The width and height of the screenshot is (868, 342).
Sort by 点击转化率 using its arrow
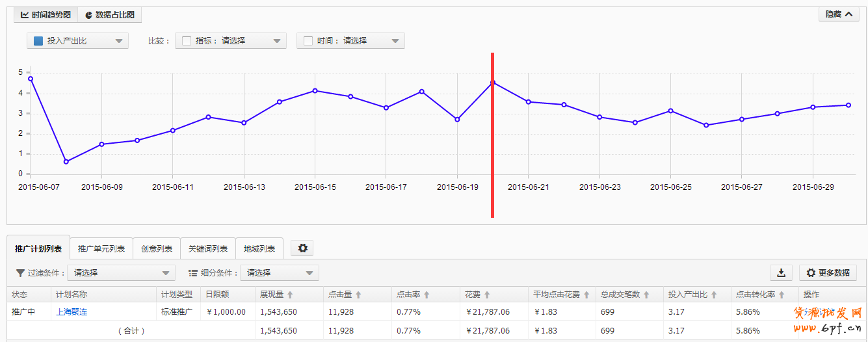click(x=782, y=295)
